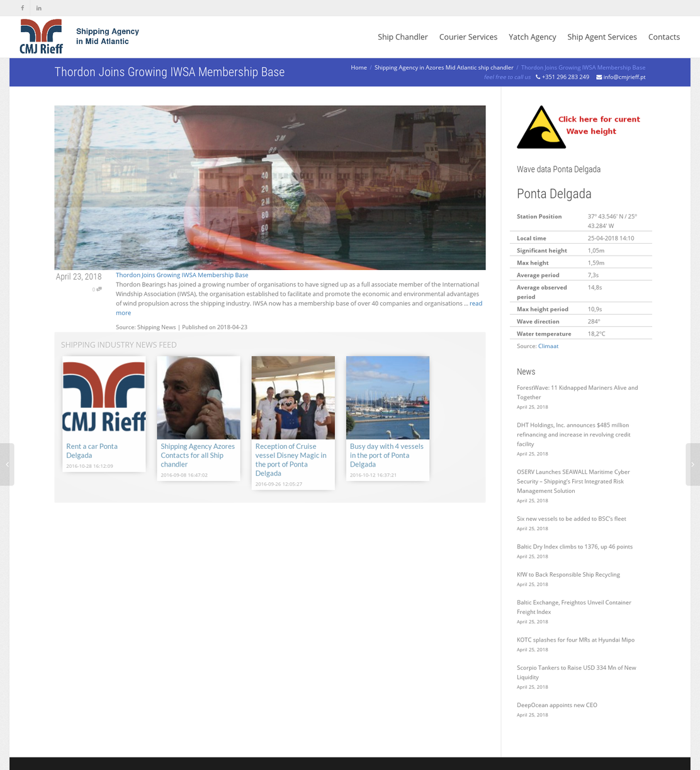Click the phone icon beside +351 number
The image size is (700, 770).
pyautogui.click(x=538, y=77)
